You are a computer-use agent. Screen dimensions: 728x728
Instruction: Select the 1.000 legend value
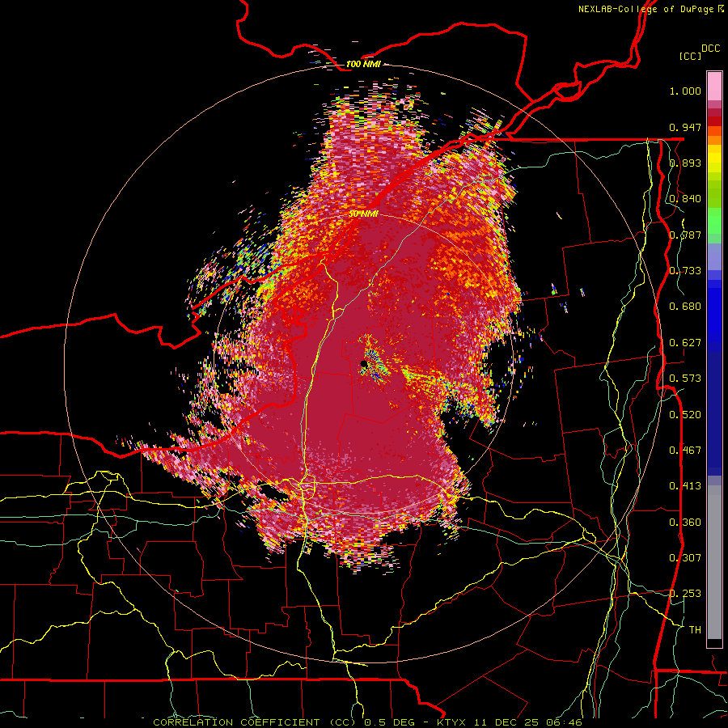coord(685,91)
